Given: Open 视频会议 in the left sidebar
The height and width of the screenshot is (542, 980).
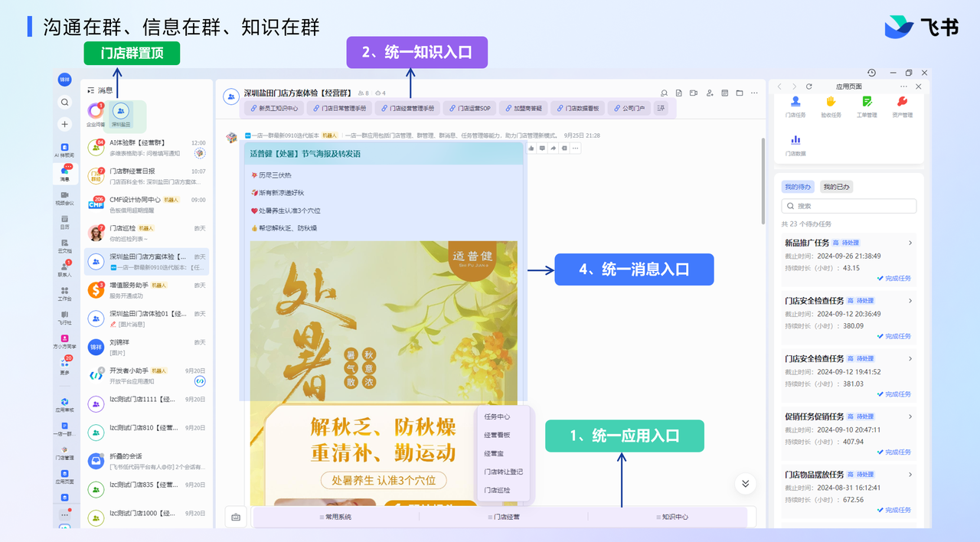Looking at the screenshot, I should [65, 198].
